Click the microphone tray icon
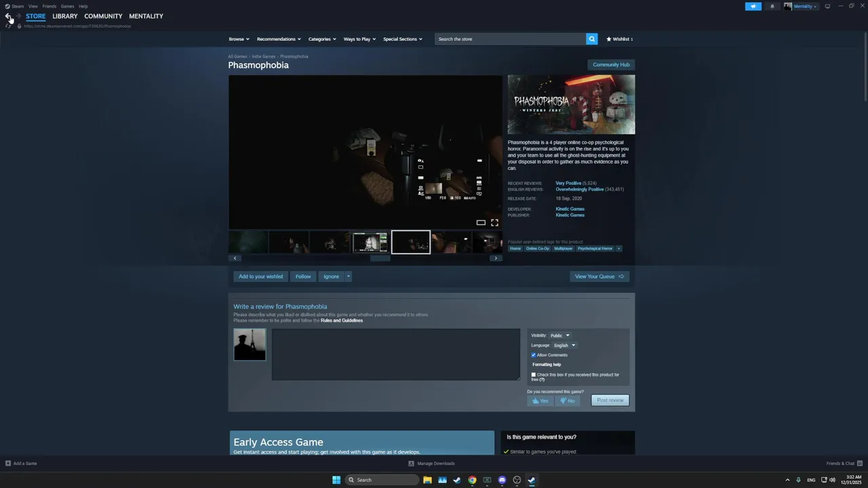868x488 pixels. (x=798, y=480)
